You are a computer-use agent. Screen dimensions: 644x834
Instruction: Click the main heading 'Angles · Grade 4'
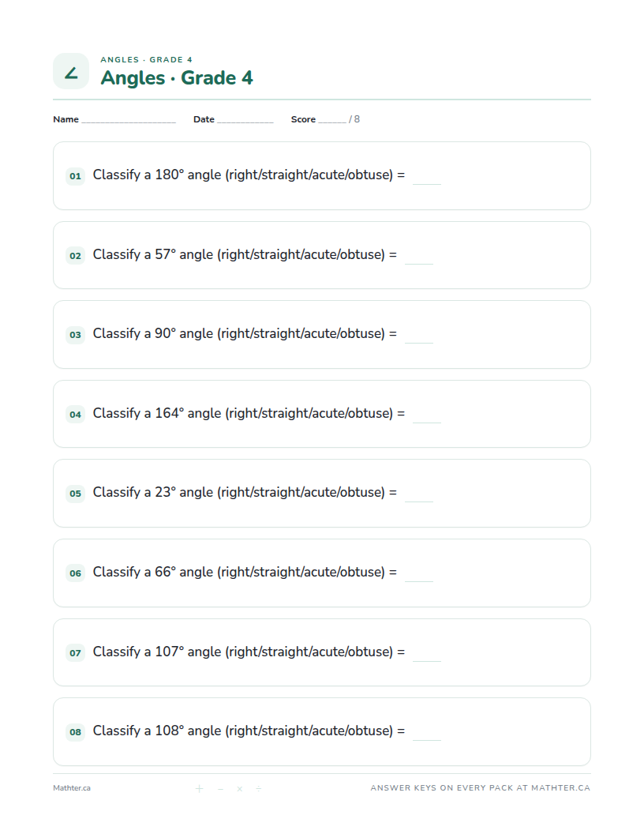click(177, 78)
